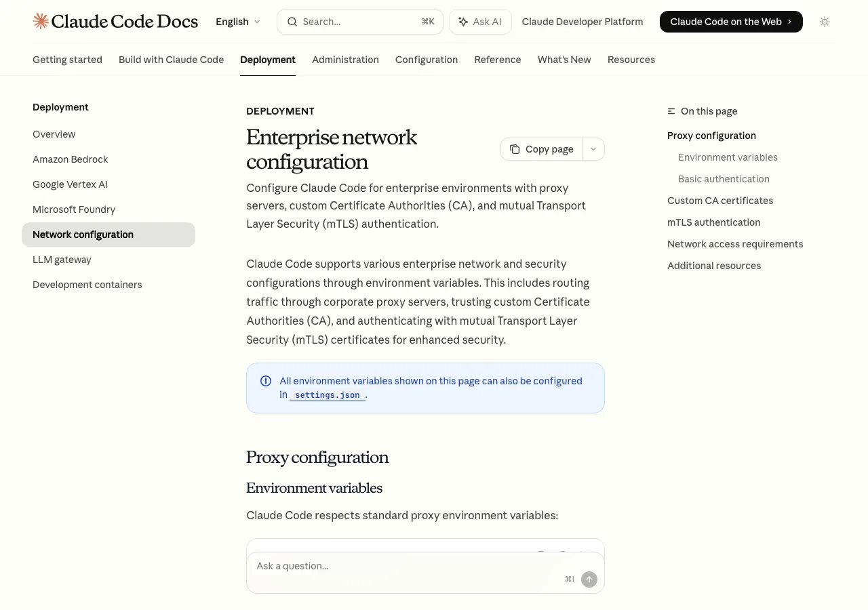The height and width of the screenshot is (610, 868).
Task: Jump to Network access requirements section
Action: 735,244
